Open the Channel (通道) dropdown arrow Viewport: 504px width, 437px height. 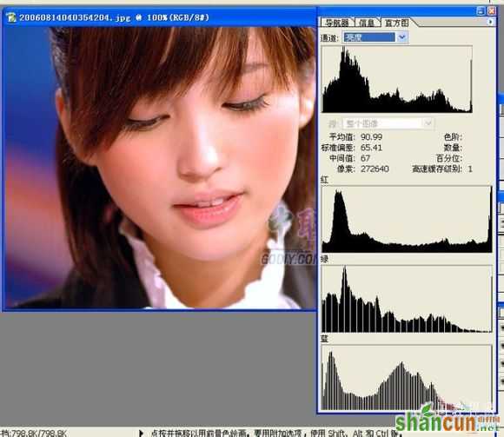[x=401, y=37]
